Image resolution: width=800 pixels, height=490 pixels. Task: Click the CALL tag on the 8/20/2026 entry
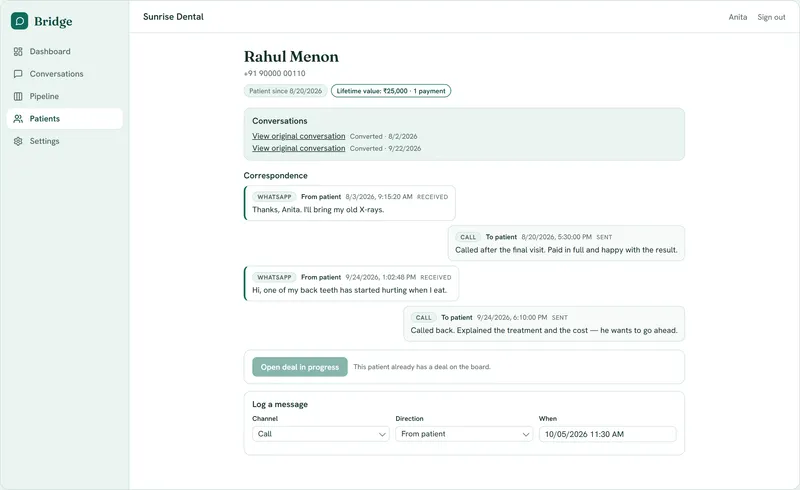468,237
